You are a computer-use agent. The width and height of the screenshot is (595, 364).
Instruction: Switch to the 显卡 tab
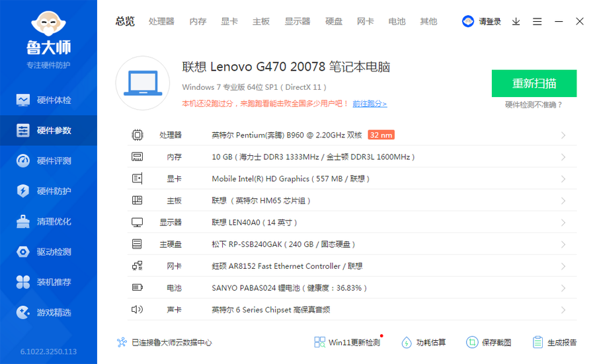(x=229, y=21)
